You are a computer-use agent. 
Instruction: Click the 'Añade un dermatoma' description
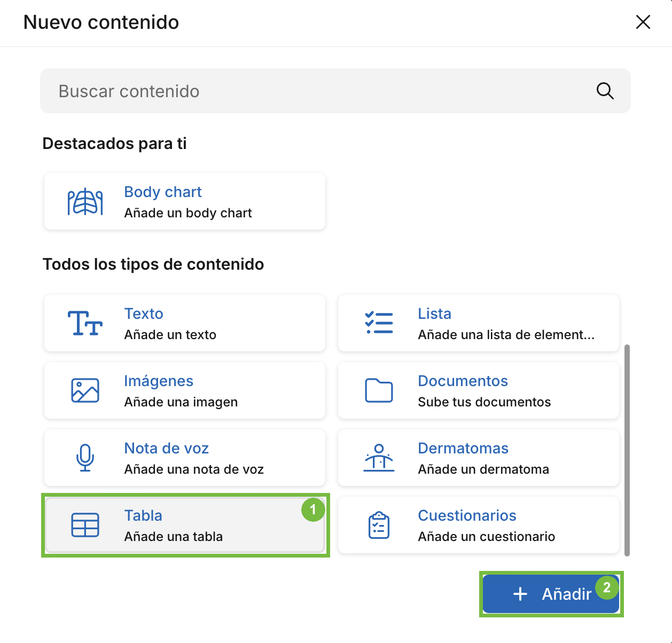tap(483, 469)
